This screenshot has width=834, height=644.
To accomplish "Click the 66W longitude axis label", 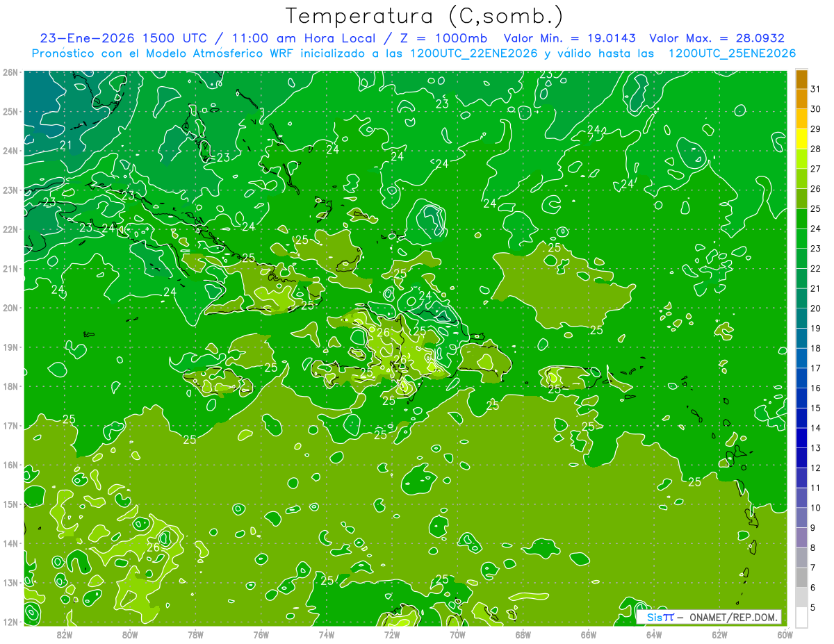I will [588, 634].
